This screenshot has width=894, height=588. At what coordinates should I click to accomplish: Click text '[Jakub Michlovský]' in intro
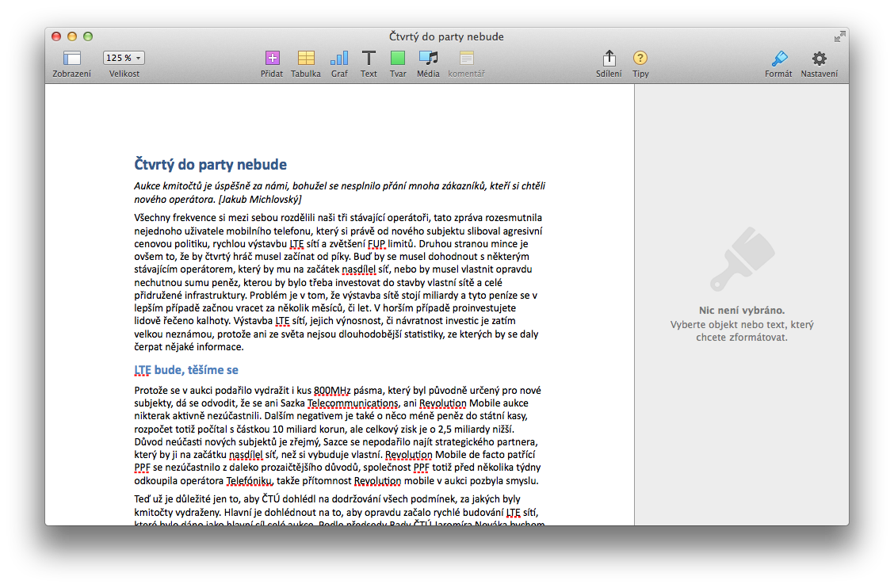pos(259,199)
